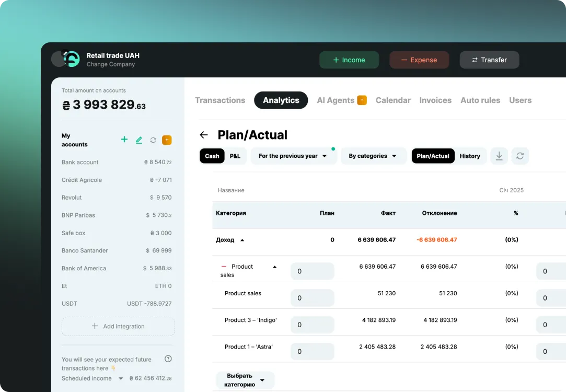This screenshot has height=392, width=566.
Task: Click the Отклонение column header
Action: coord(440,213)
